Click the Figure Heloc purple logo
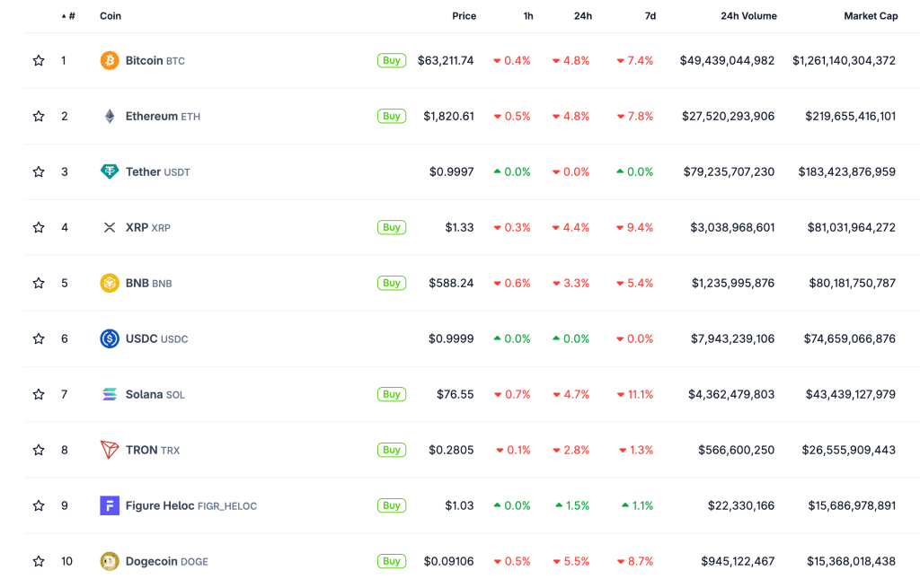The height and width of the screenshot is (588, 920). pos(109,506)
